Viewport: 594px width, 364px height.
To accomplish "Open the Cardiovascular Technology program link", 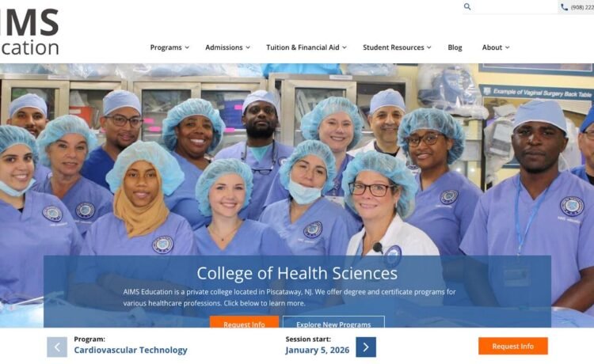I will 131,350.
